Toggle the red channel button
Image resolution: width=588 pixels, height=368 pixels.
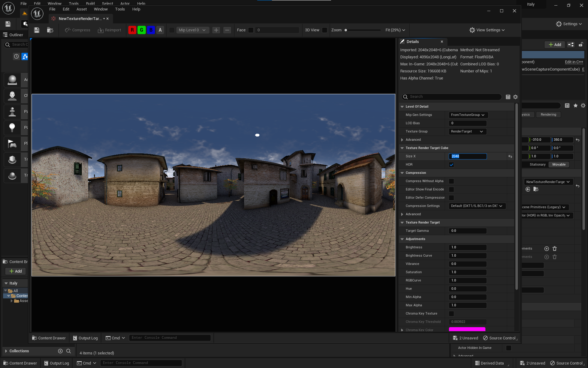132,30
